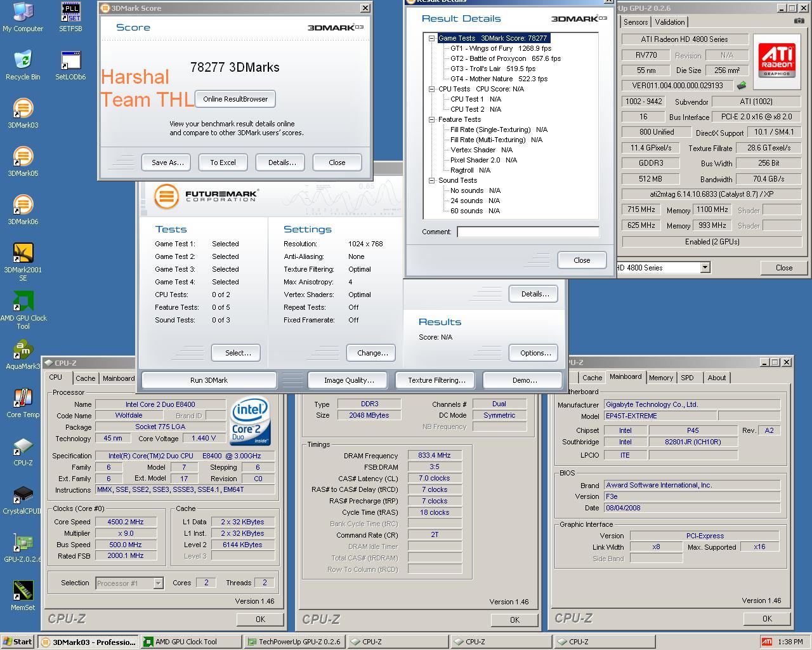Select the Cache tab in left CPU-Z
This screenshot has width=812, height=650.
pos(85,378)
